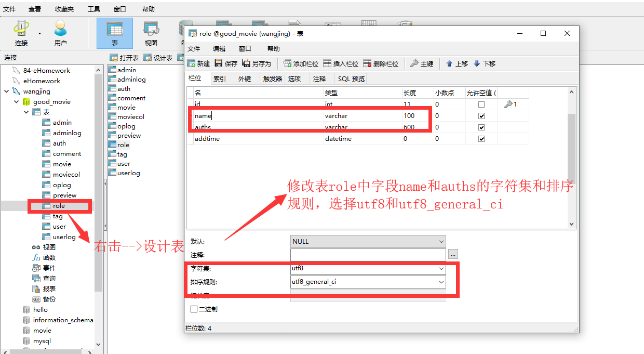The width and height of the screenshot is (644, 354).
Task: Click the varchar type of name field
Action: coord(362,116)
